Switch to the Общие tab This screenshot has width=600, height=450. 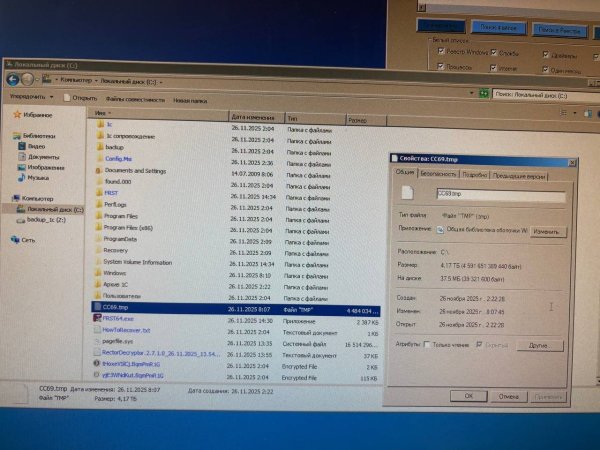(405, 172)
